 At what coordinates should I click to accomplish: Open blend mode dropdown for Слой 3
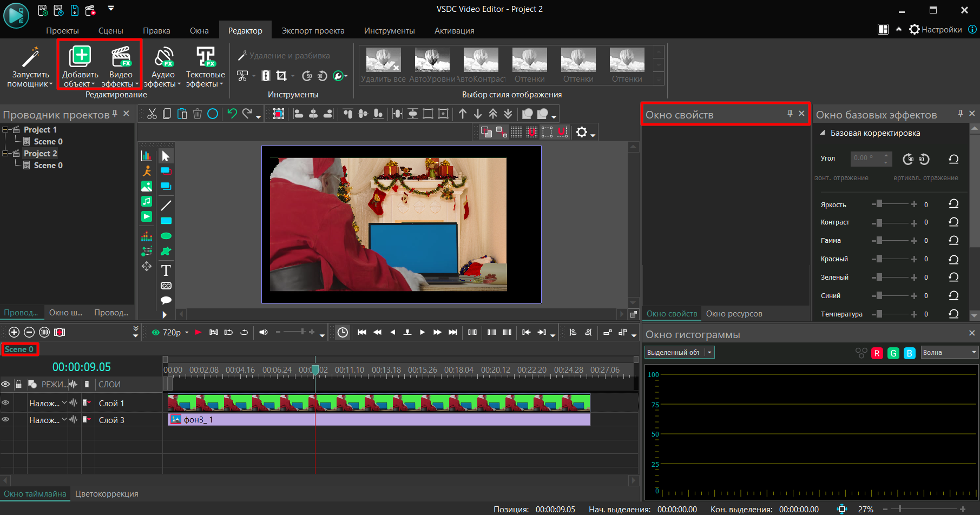64,420
